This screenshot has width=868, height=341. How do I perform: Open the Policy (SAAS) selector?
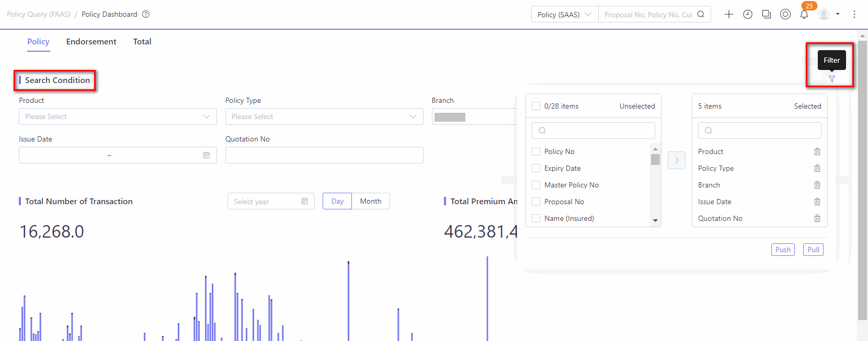(x=565, y=15)
